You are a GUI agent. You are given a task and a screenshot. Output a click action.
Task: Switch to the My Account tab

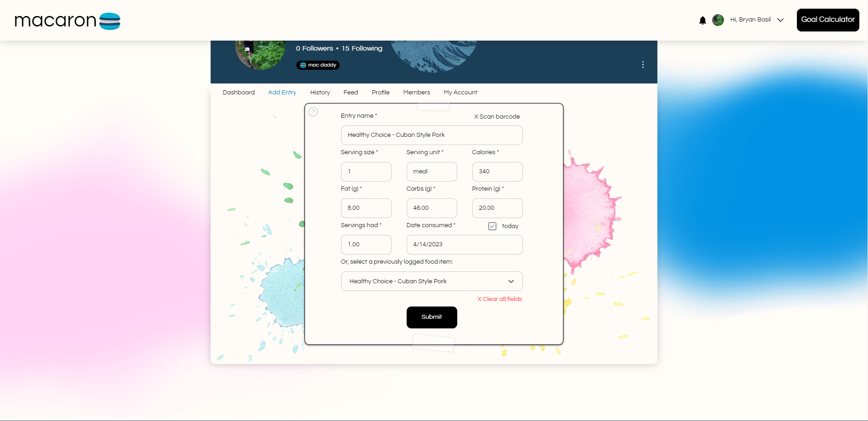coord(460,93)
